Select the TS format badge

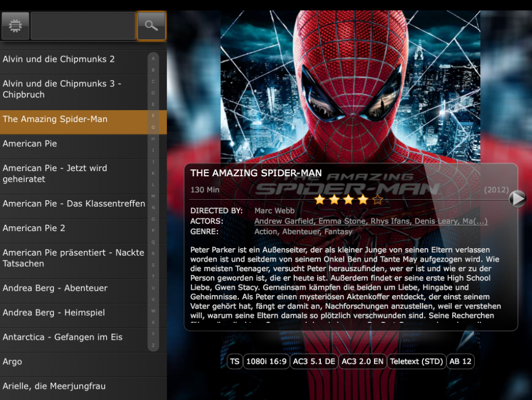[x=235, y=362]
